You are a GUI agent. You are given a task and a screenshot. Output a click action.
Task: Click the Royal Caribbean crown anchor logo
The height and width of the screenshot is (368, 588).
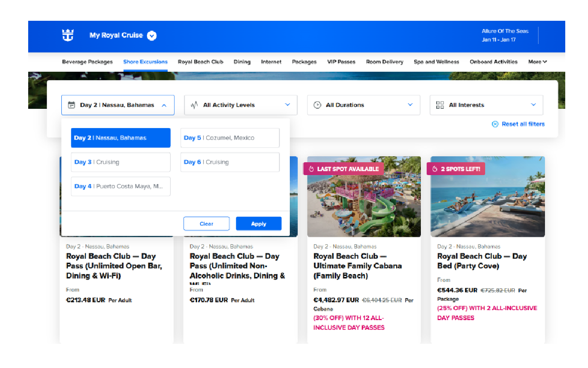68,36
